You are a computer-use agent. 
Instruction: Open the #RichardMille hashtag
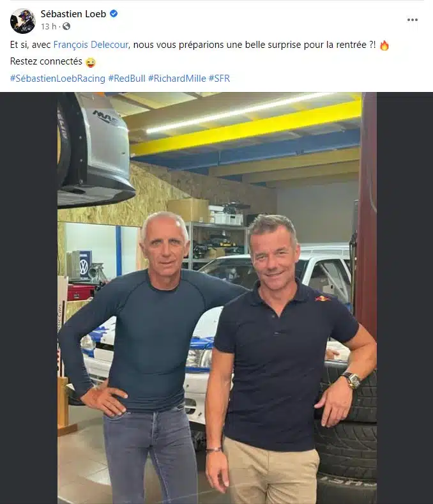[177, 79]
